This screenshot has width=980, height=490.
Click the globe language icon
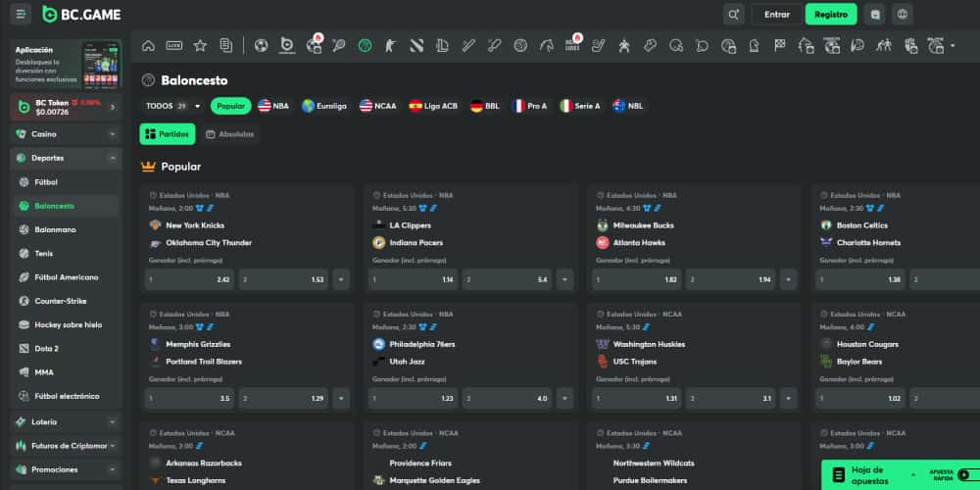(902, 14)
